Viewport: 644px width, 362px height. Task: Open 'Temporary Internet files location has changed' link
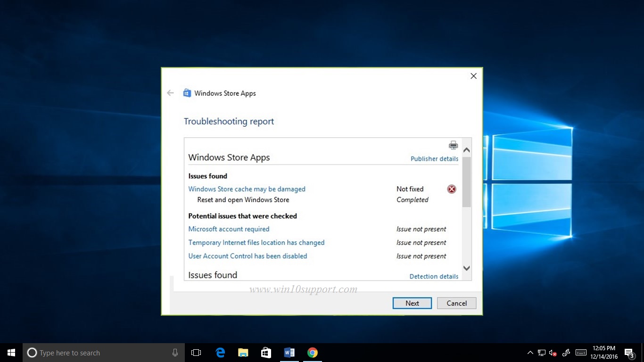(x=256, y=243)
